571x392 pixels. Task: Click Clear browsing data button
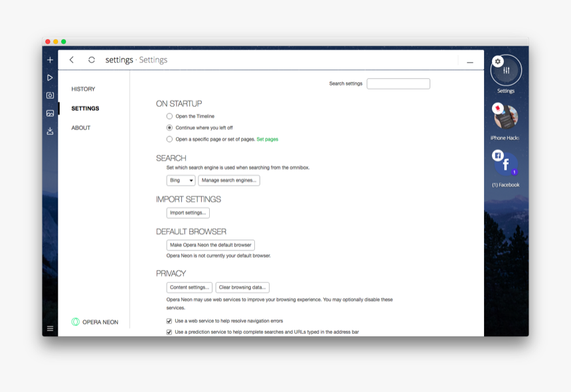click(x=242, y=287)
